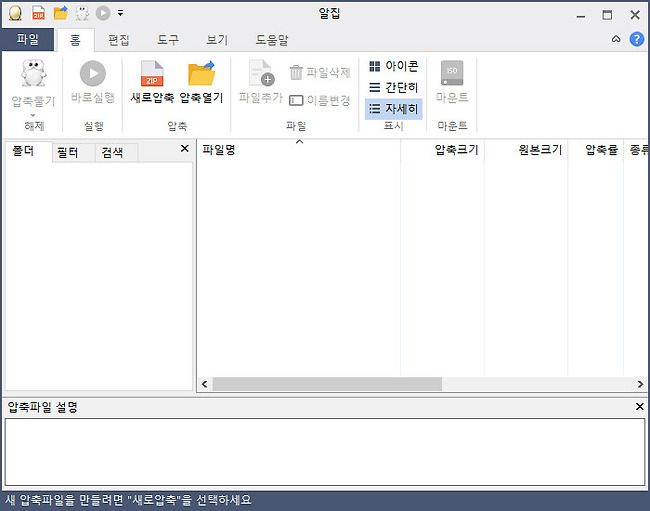
Task: Select the 간단히 list view mode
Action: click(393, 87)
